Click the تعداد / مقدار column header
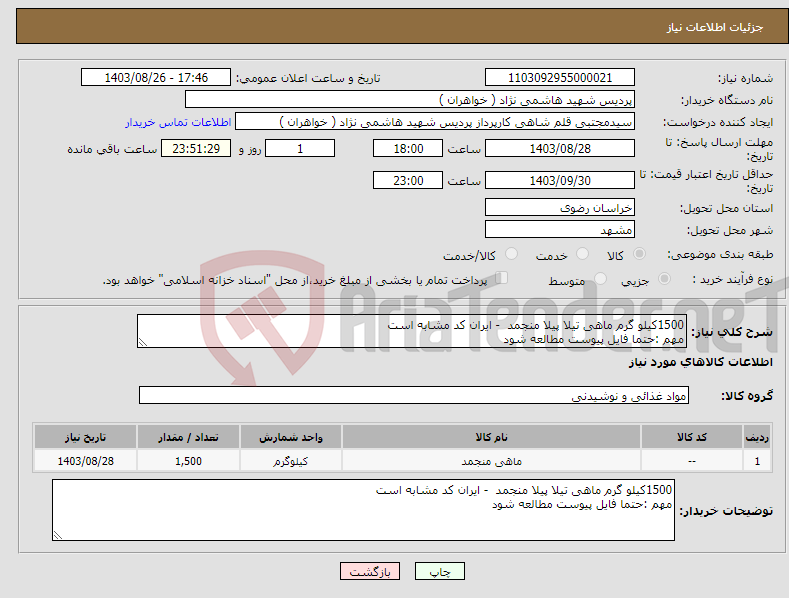Viewport: 789px width, 598px height. click(188, 437)
